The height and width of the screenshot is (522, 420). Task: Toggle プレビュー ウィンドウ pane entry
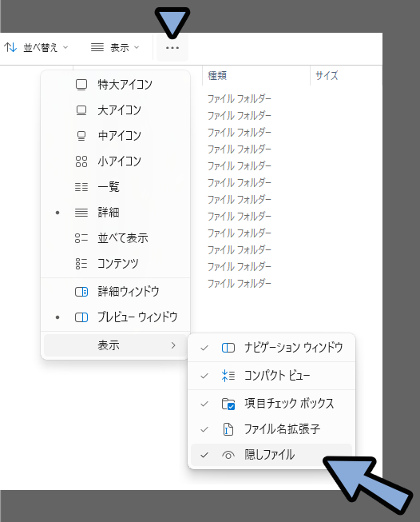pos(115,317)
